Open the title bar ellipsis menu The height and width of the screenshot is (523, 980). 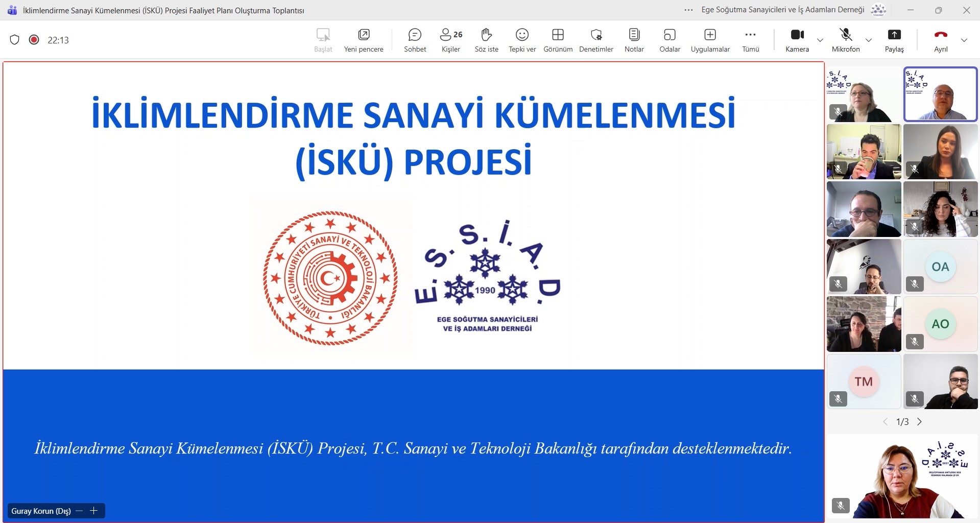(688, 10)
